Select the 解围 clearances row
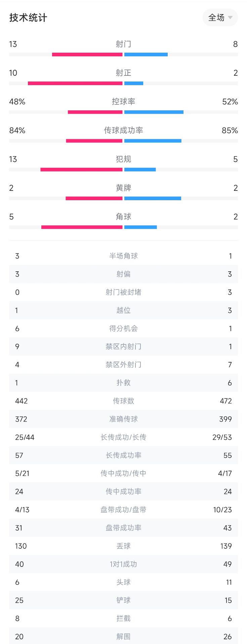The height and width of the screenshot is (644, 247). [x=123, y=636]
